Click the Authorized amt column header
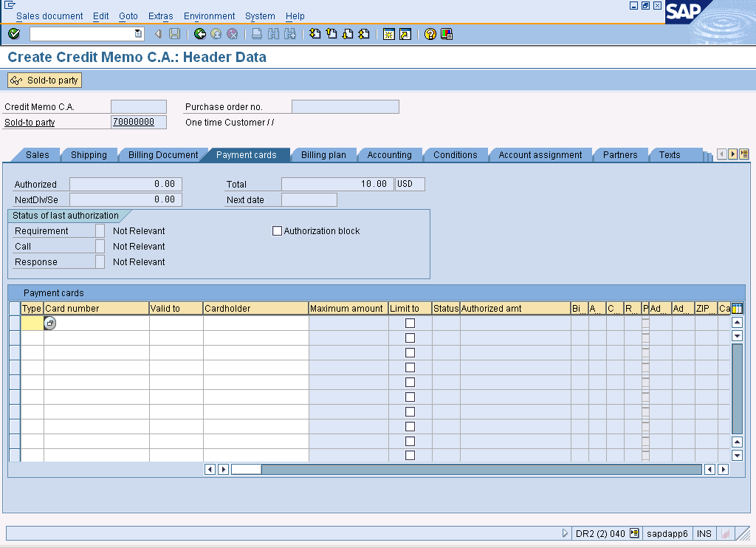This screenshot has height=548, width=756. pos(515,308)
